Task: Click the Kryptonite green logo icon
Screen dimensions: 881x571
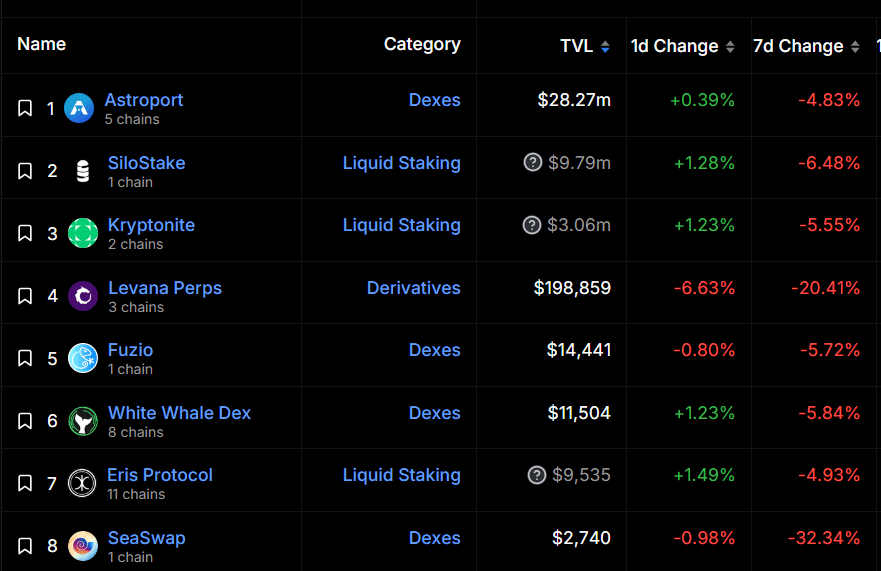Action: pyautogui.click(x=83, y=233)
